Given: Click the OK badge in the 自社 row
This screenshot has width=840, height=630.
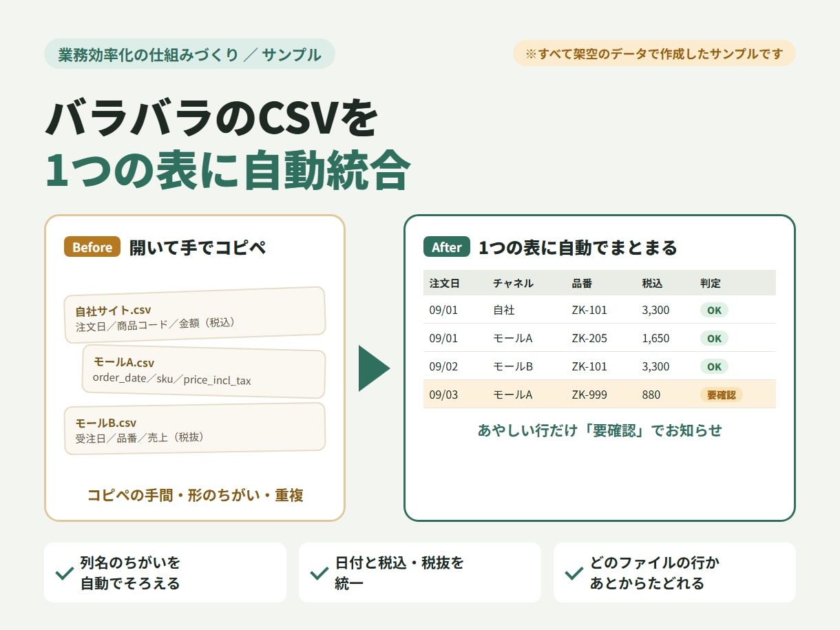Looking at the screenshot, I should [x=714, y=310].
